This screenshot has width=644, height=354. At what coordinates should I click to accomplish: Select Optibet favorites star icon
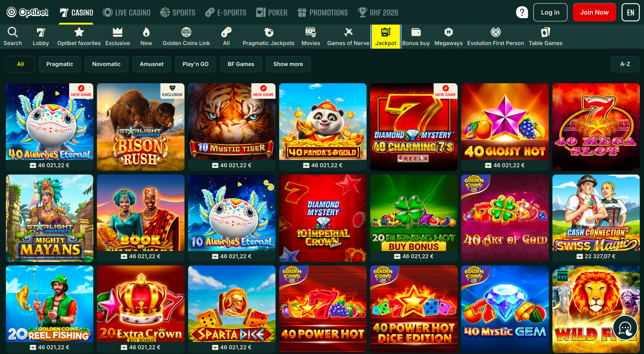pyautogui.click(x=79, y=32)
